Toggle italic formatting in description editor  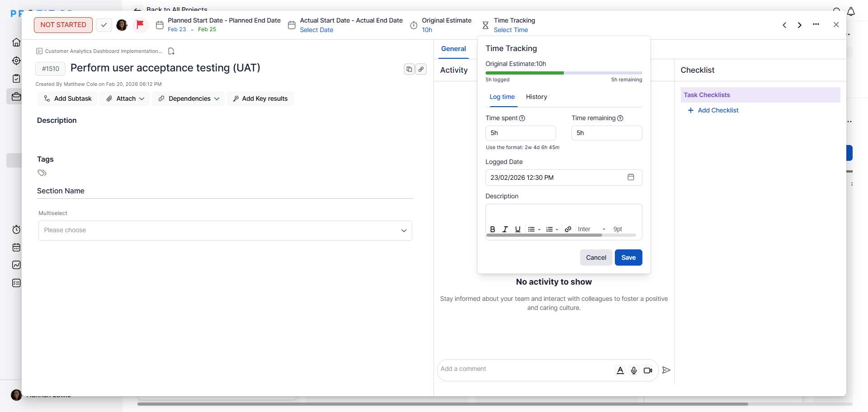505,229
